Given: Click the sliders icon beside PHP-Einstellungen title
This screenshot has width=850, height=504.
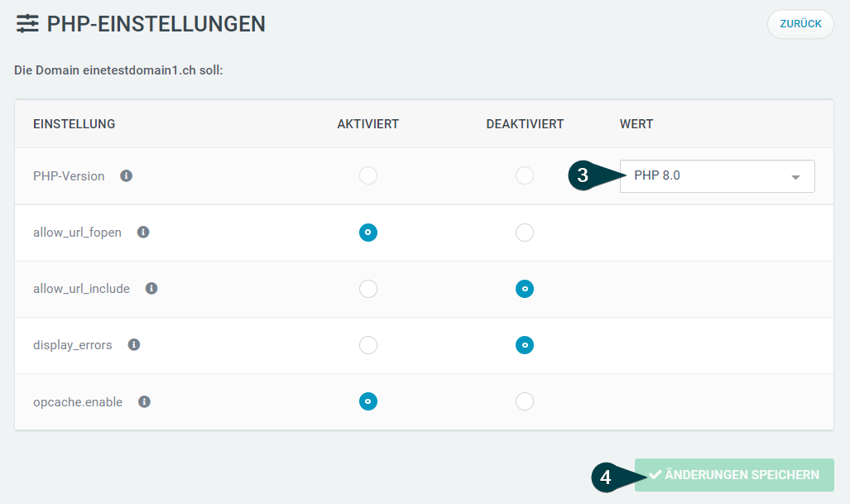Looking at the screenshot, I should (x=27, y=24).
